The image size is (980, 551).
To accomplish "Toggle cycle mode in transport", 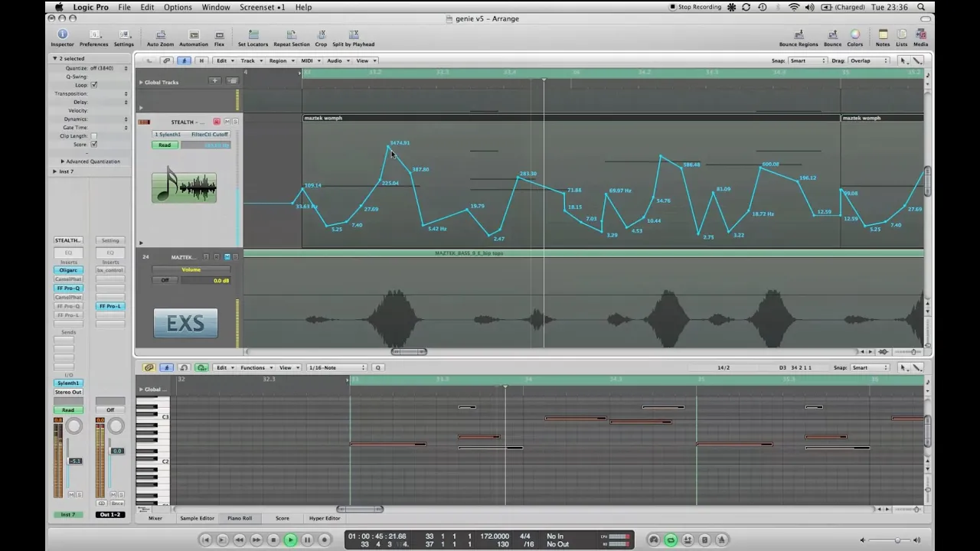I will point(671,540).
